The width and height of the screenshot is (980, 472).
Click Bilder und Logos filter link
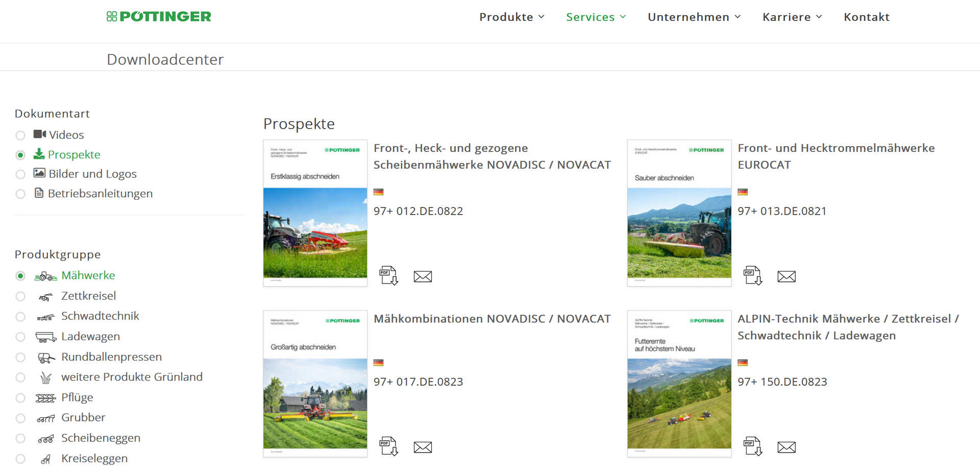click(x=92, y=174)
